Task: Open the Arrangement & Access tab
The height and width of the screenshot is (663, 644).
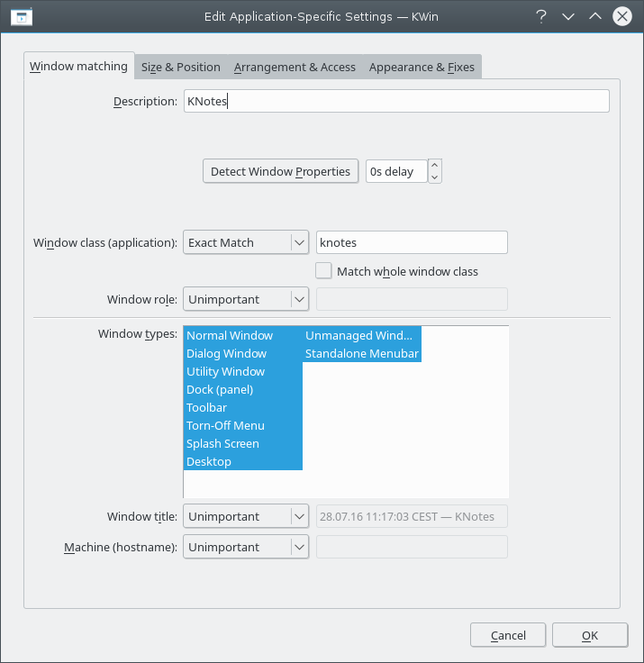Action: coord(295,67)
